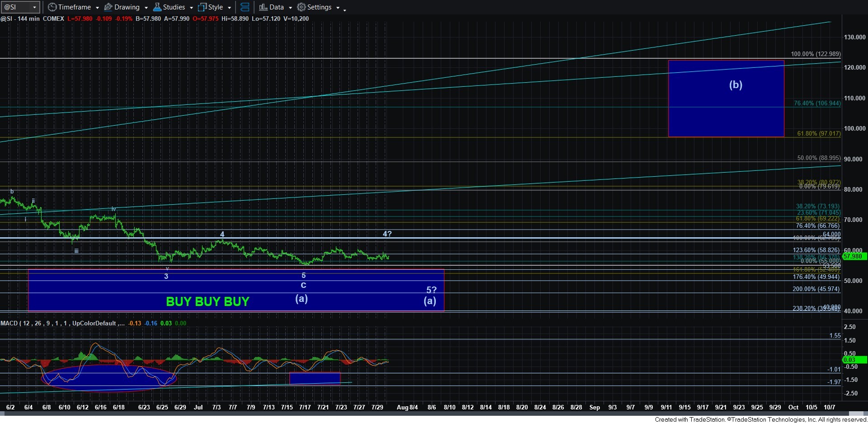Select the 76.40% (106.944) Fibonacci label

(x=817, y=103)
